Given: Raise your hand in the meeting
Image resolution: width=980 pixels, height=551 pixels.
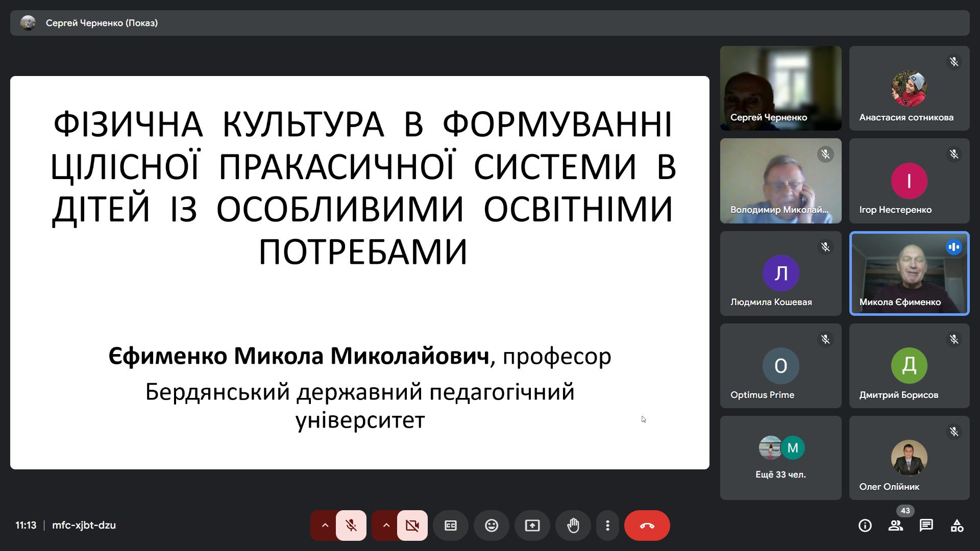Looking at the screenshot, I should coord(573,525).
